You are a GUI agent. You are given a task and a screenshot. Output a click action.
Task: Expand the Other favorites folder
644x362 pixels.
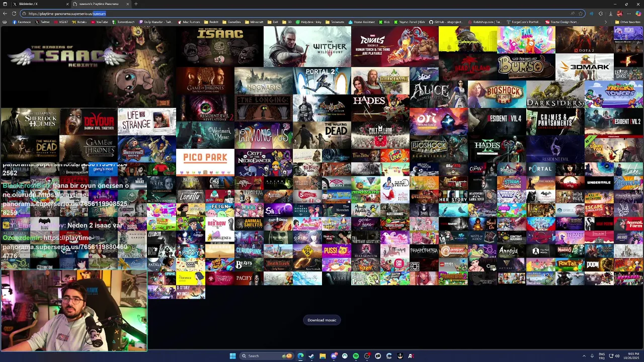click(x=628, y=22)
